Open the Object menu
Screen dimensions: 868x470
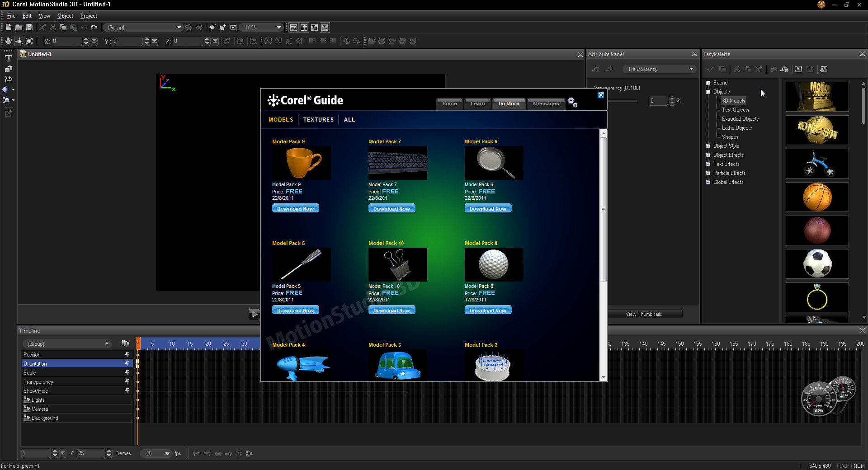[x=65, y=16]
